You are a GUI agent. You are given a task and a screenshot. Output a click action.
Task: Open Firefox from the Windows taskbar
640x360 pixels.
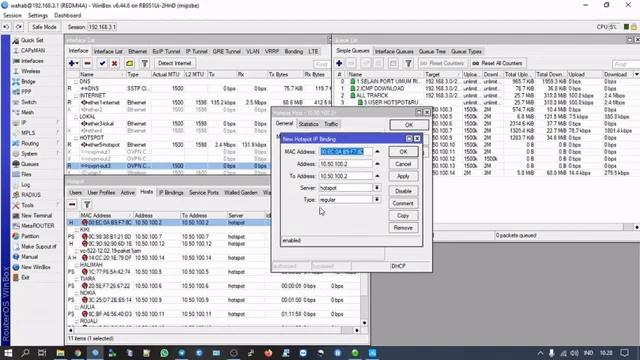pyautogui.click(x=268, y=353)
